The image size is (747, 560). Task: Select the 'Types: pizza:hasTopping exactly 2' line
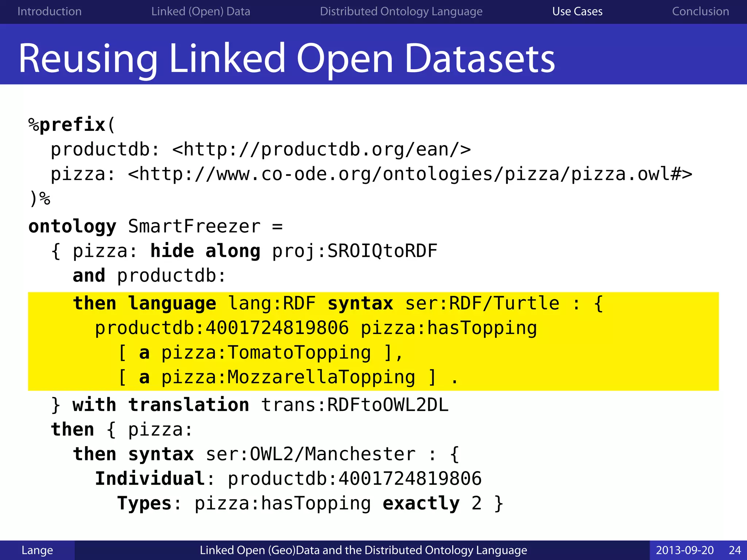pos(310,503)
